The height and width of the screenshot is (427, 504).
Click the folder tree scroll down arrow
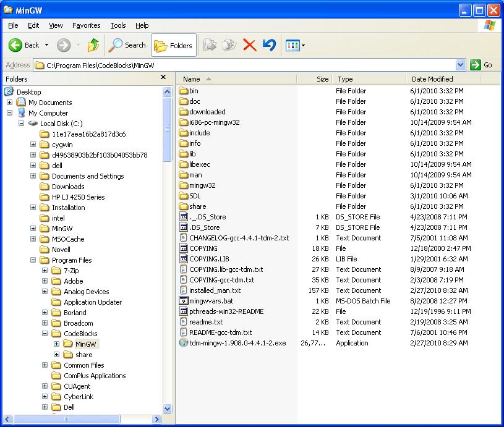pyautogui.click(x=168, y=408)
